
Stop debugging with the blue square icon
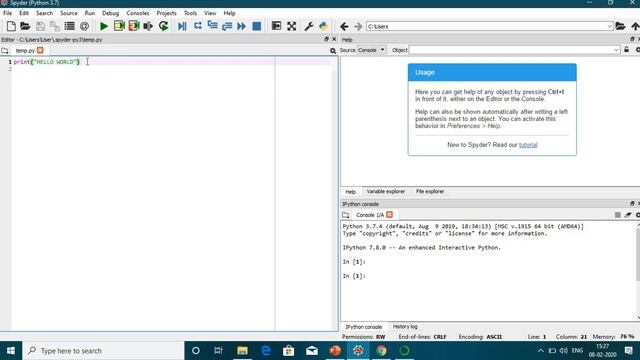256,26
